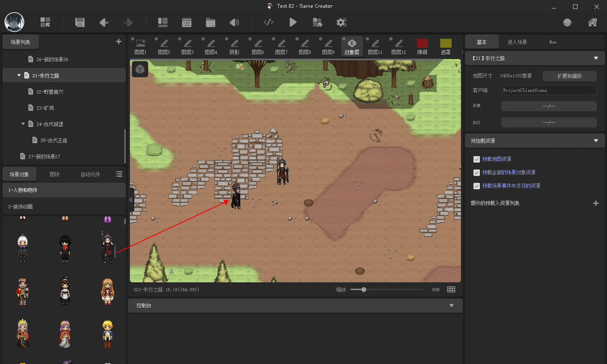Screen dimensions: 607x364
Task: Toggle 预载场景事件中涉及的资源 checkbox
Action: point(477,186)
